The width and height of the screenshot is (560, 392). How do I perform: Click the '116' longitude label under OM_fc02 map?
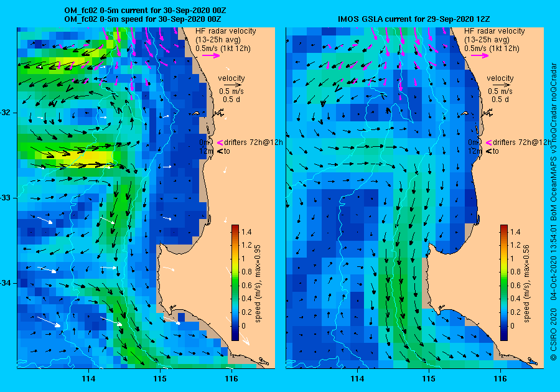[x=231, y=379]
